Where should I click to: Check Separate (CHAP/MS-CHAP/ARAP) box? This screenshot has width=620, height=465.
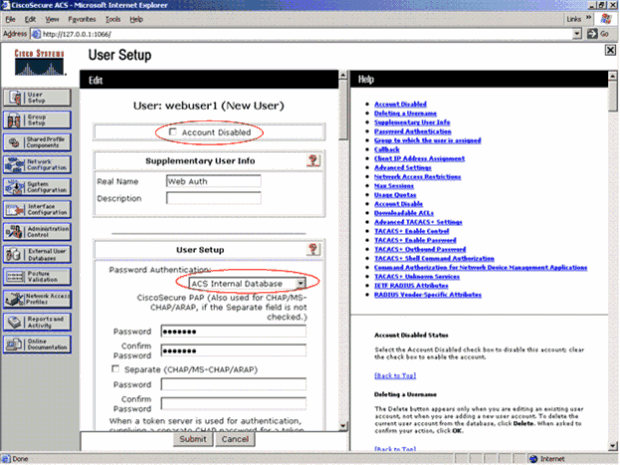tap(115, 369)
